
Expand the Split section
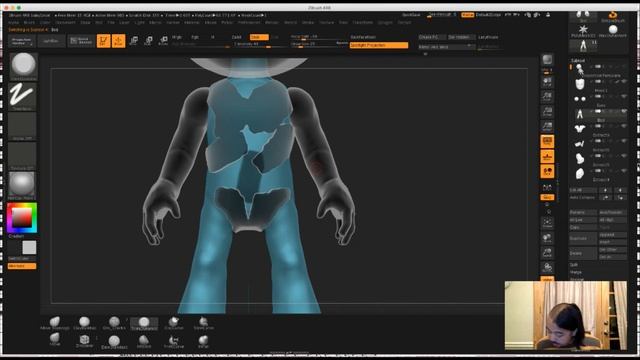574,265
